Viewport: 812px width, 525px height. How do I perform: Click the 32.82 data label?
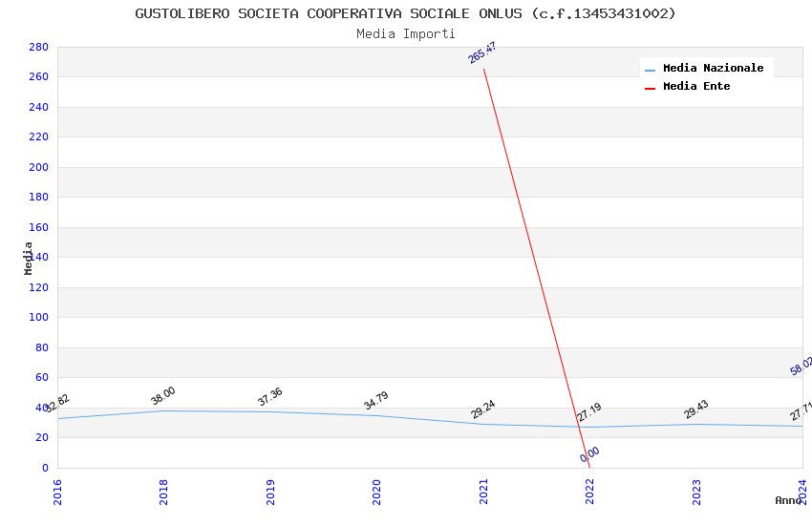(x=57, y=404)
